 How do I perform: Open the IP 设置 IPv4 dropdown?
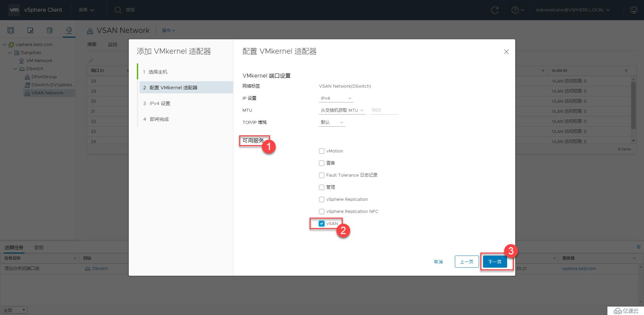tap(335, 98)
